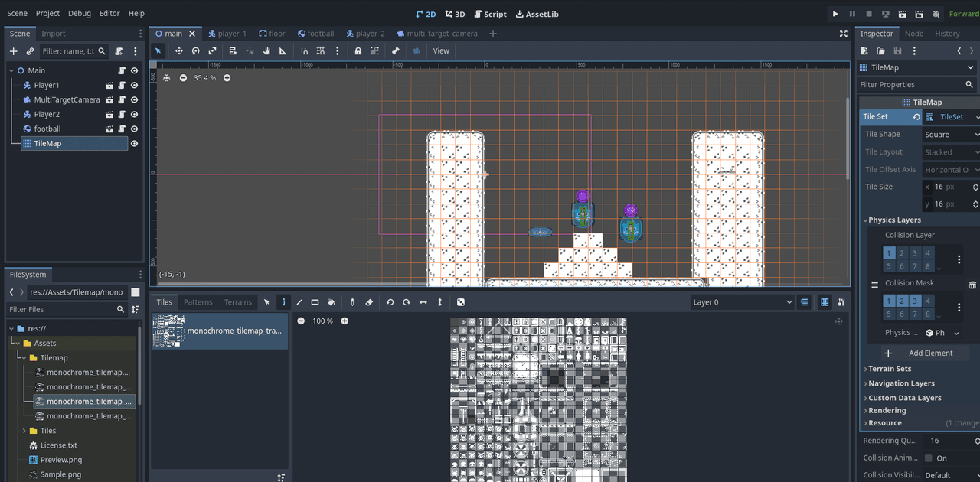Open the Layer 0 dropdown
Viewport: 980px width, 482px height.
(x=742, y=302)
